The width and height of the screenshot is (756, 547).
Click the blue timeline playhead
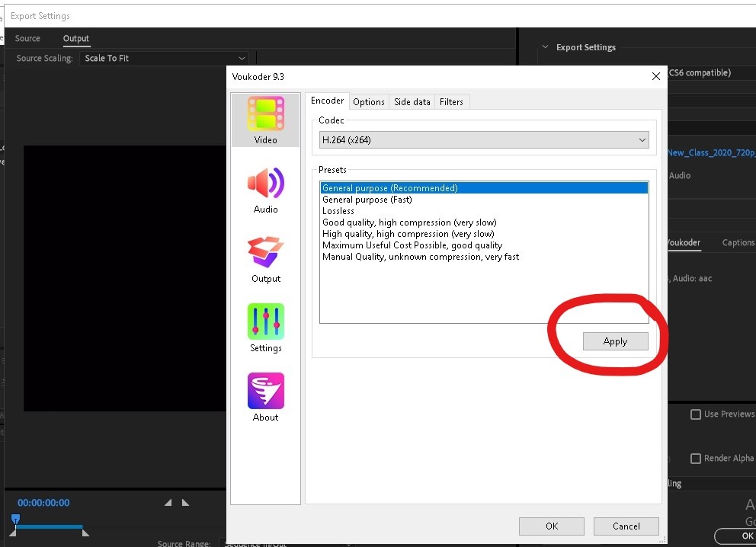(14, 520)
